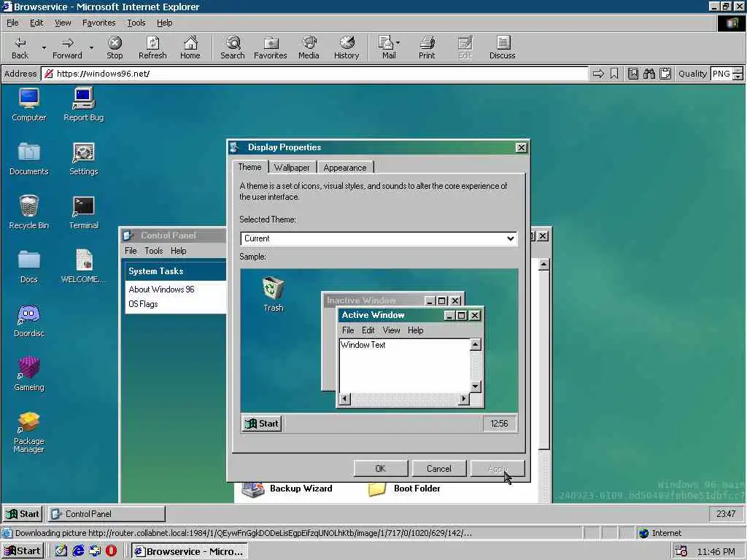Click the address bar URL field

(315, 74)
